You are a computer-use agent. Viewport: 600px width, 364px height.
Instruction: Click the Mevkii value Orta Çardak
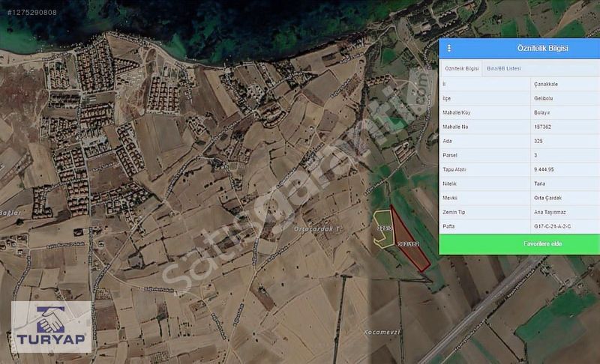click(x=548, y=198)
